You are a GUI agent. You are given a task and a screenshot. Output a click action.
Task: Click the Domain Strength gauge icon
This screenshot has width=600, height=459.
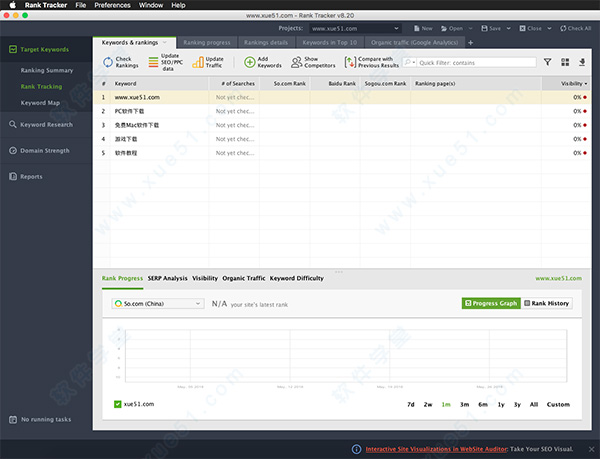point(13,150)
